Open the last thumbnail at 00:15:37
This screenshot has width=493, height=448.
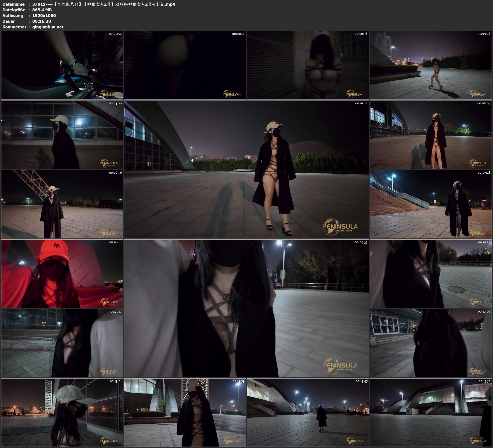(431, 412)
